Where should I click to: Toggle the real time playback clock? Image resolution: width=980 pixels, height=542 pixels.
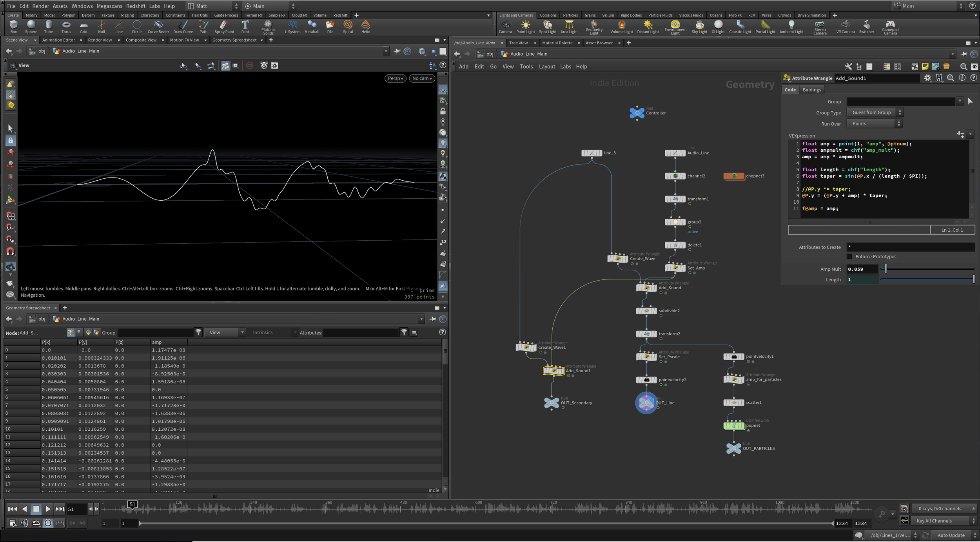(48, 523)
